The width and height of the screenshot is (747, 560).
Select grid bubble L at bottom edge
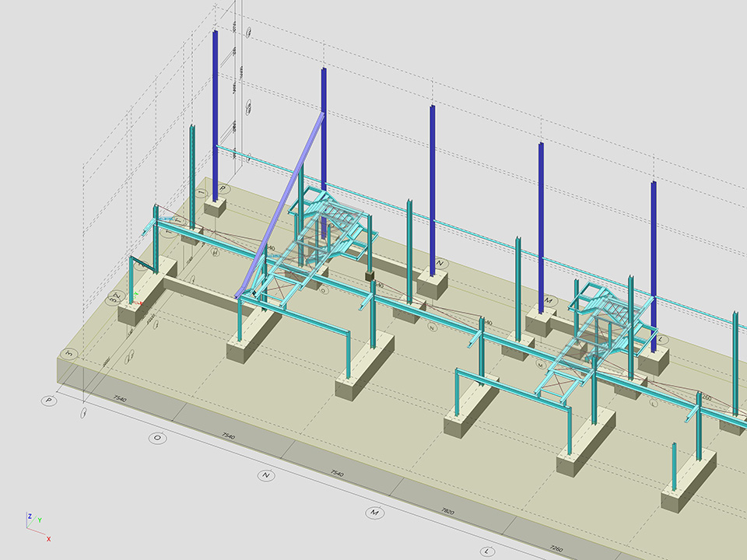488,551
